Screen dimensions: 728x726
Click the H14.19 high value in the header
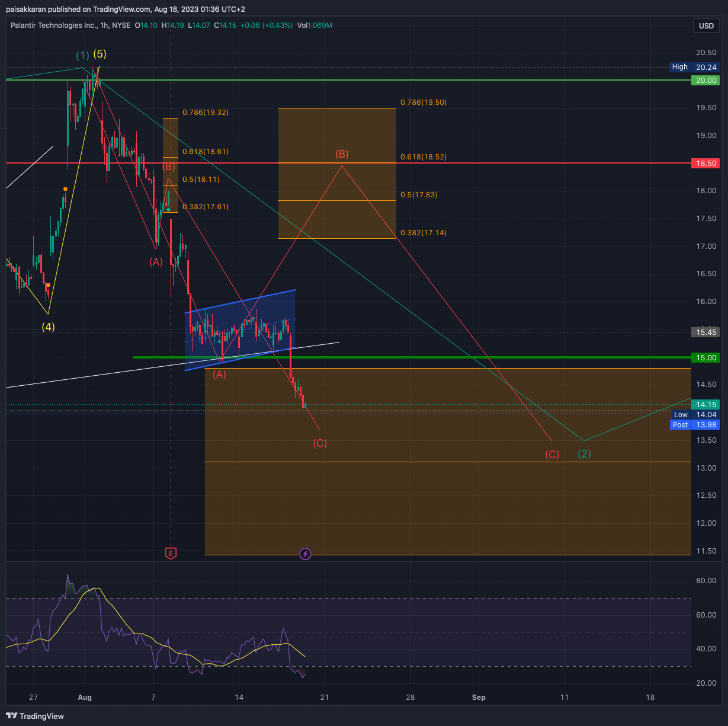coord(172,25)
